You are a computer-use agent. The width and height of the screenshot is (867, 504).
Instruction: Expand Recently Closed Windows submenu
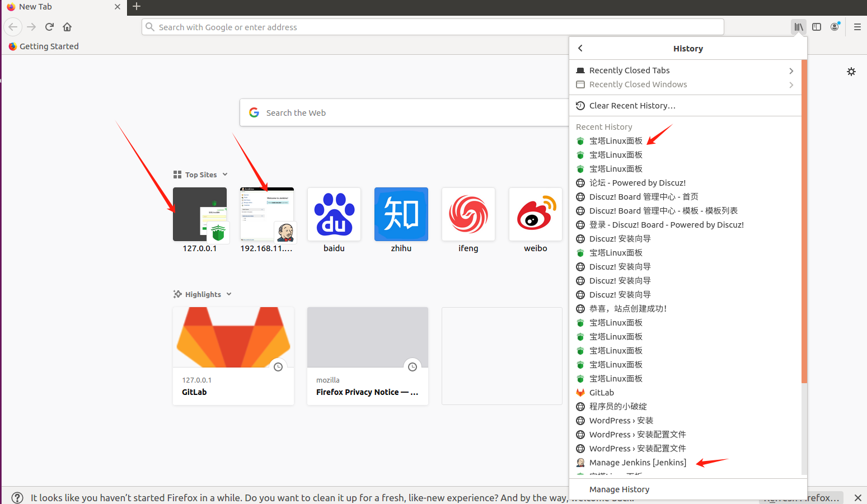685,84
